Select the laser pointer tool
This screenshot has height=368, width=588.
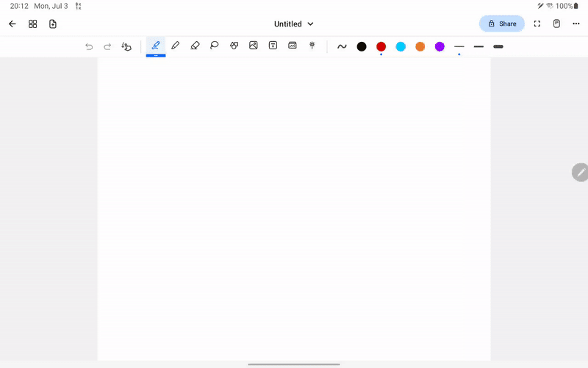click(312, 46)
